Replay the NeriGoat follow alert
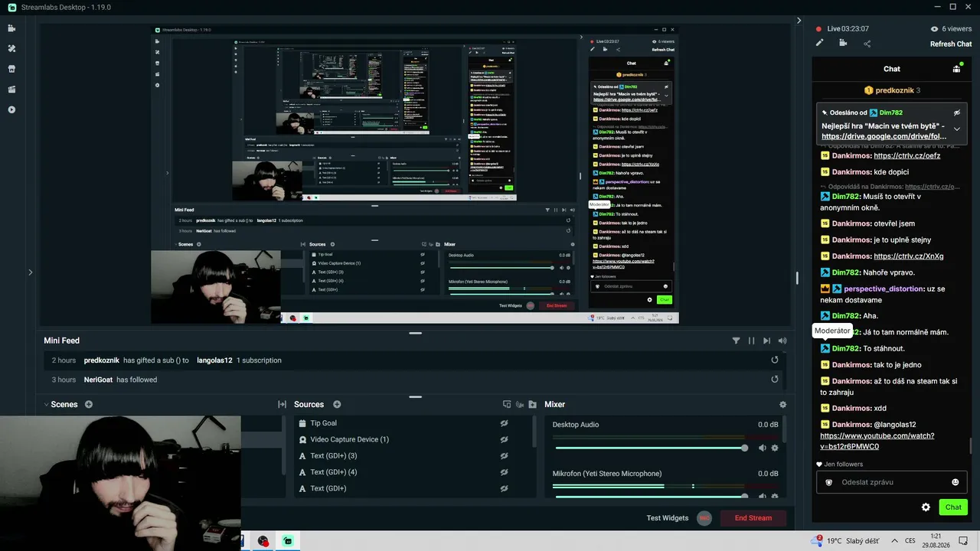The width and height of the screenshot is (980, 551). [775, 380]
